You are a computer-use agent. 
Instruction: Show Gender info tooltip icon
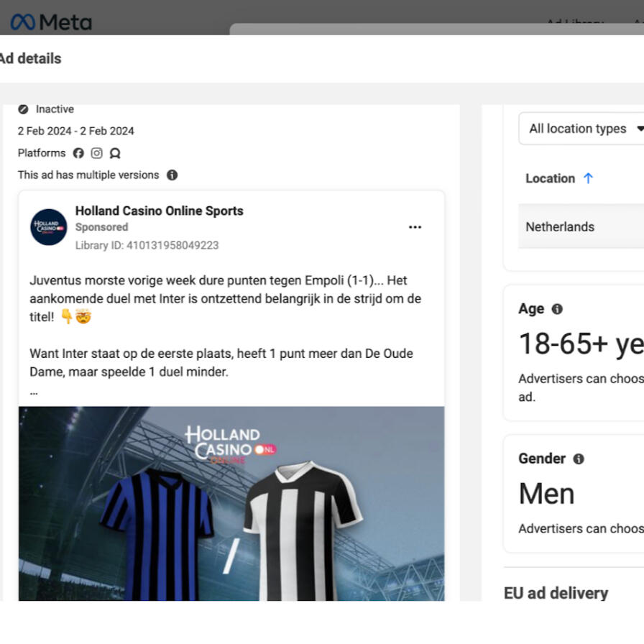tap(579, 459)
